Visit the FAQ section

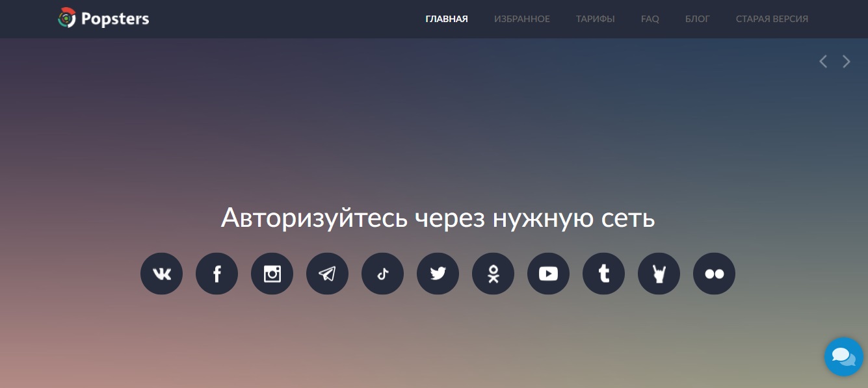point(650,19)
